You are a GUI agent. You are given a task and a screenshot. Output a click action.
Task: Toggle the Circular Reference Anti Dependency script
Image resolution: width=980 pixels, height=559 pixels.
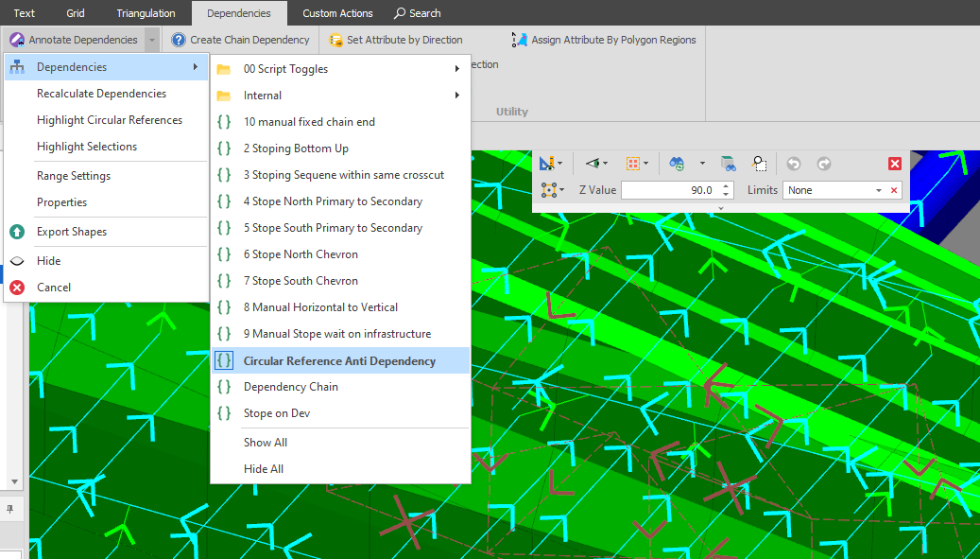point(339,360)
